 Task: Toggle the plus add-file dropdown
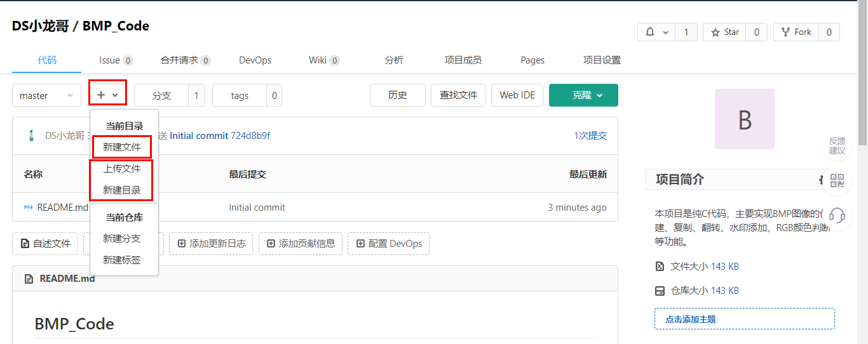(x=107, y=95)
